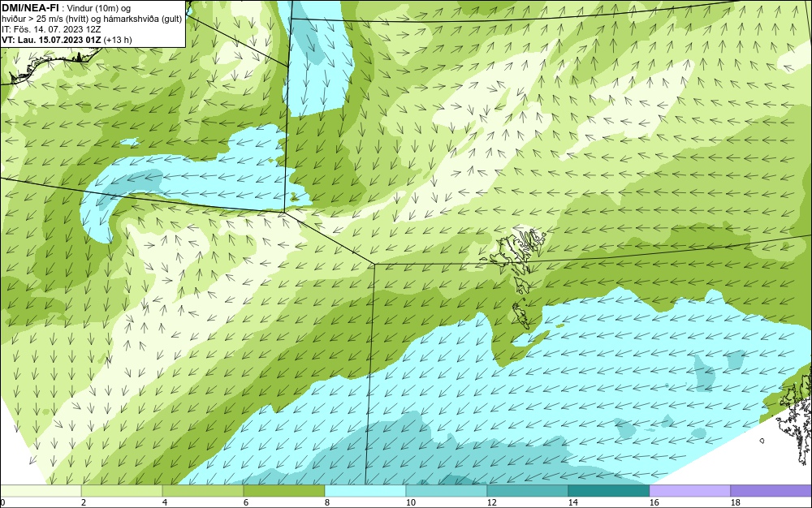Image resolution: width=812 pixels, height=508 pixels.
Task: Click the dark green 6–8 m/s legend swatch
Action: 284,491
